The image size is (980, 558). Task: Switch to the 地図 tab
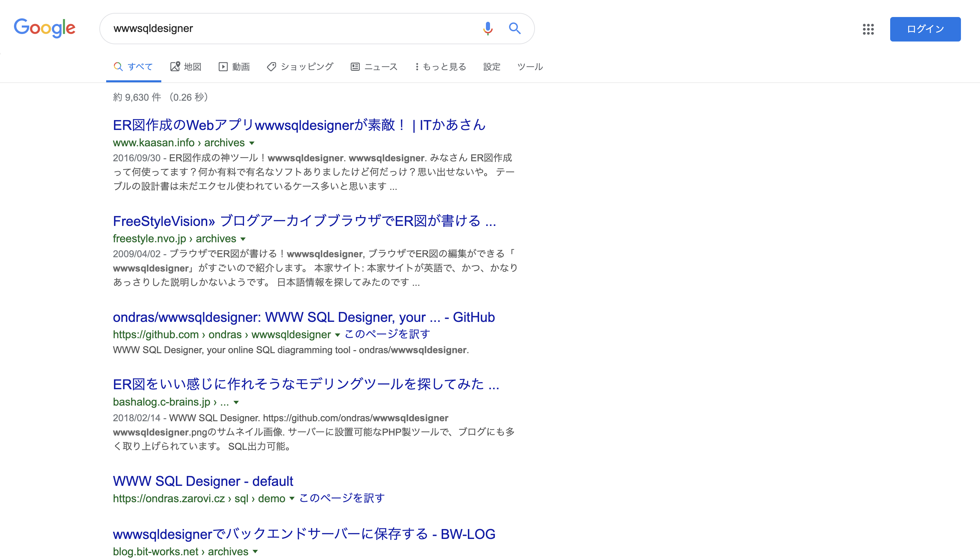pos(186,67)
